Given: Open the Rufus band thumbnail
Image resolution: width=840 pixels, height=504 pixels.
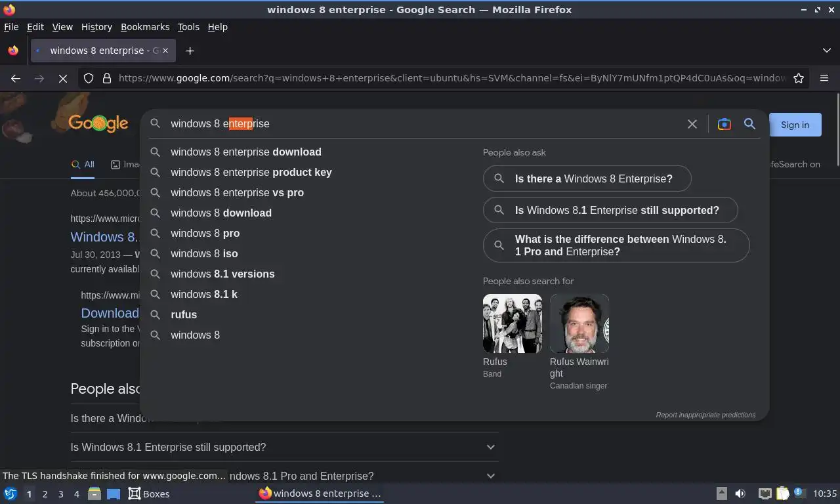Looking at the screenshot, I should (x=513, y=324).
